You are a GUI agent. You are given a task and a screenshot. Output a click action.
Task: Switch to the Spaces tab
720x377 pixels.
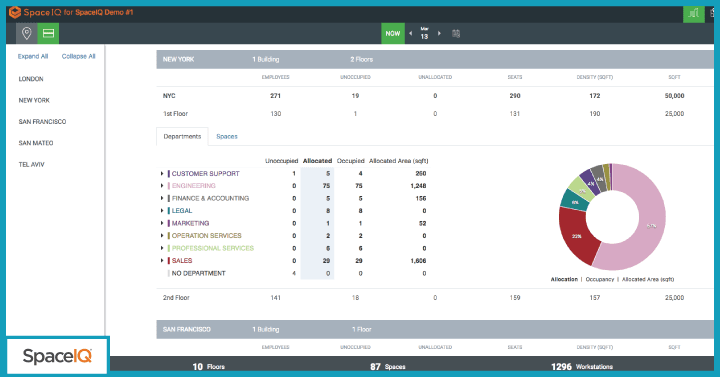point(227,136)
